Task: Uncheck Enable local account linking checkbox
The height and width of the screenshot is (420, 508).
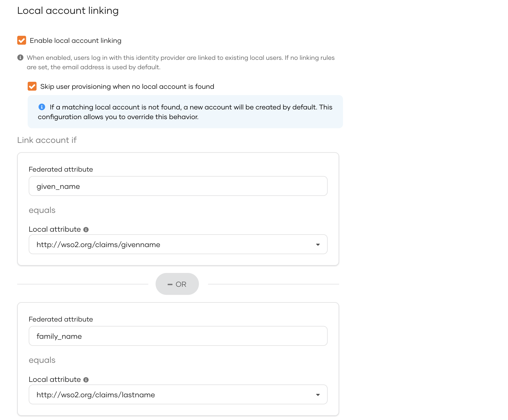Action: 22,40
